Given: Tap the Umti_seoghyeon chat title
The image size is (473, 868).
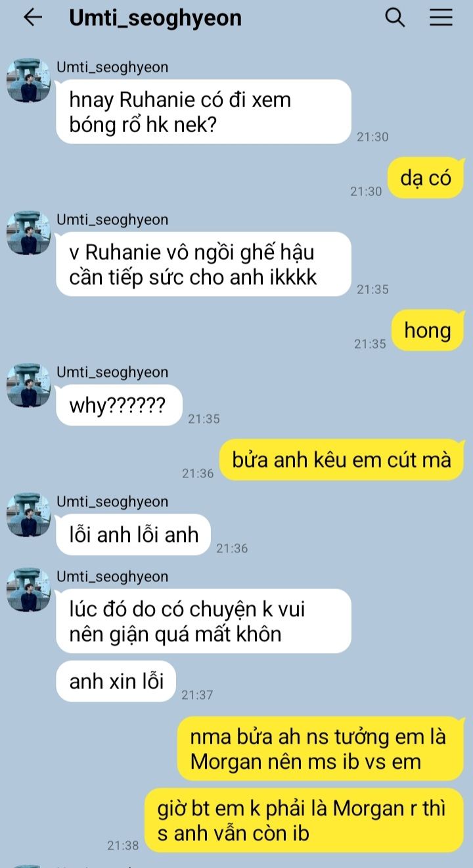Looking at the screenshot, I should pyautogui.click(x=155, y=18).
